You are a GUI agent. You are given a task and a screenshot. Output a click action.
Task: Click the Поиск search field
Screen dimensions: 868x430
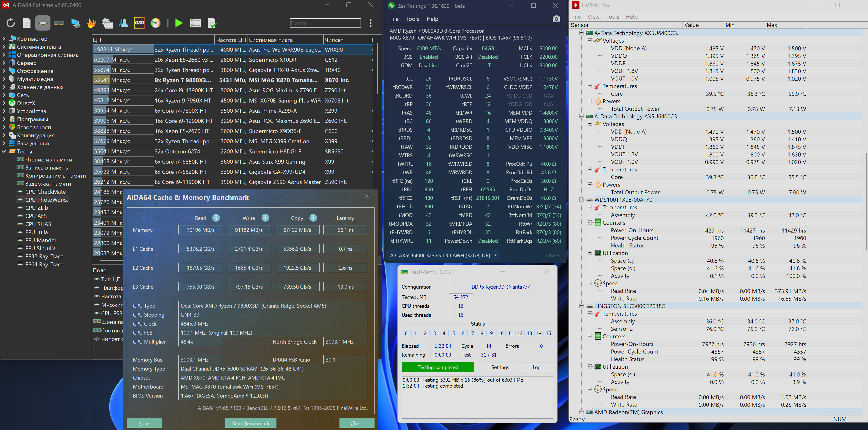(325, 23)
